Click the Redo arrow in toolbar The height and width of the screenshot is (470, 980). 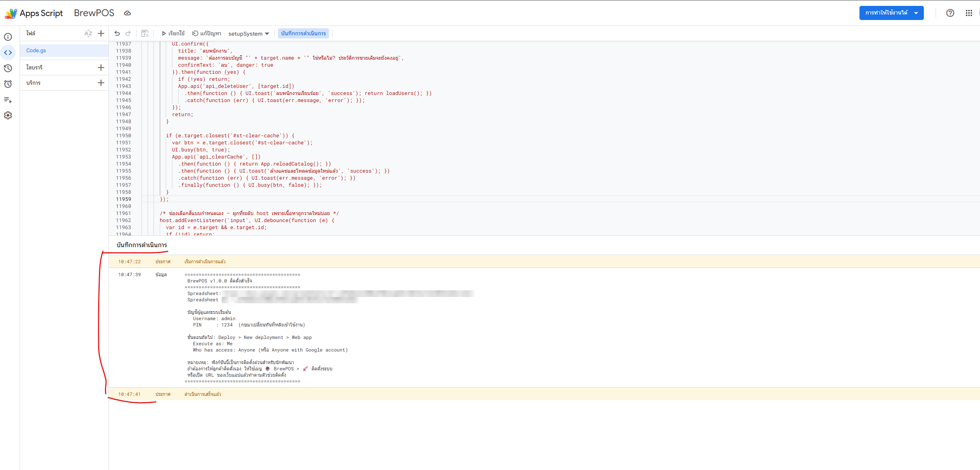pos(128,33)
